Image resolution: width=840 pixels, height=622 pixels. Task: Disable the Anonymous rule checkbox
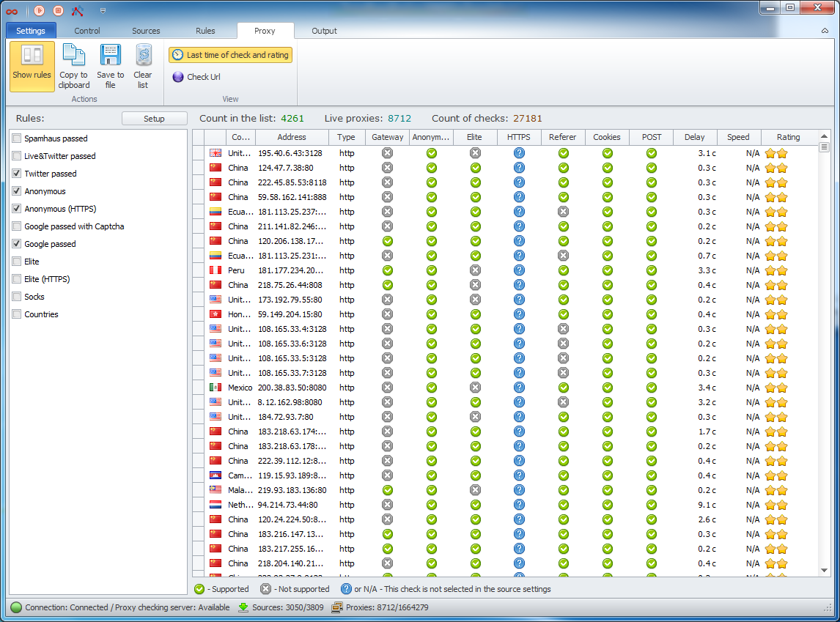click(x=17, y=191)
